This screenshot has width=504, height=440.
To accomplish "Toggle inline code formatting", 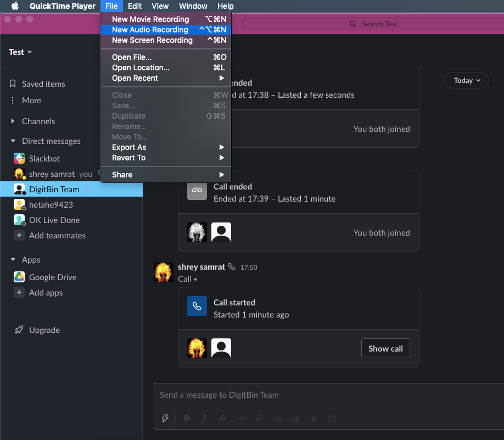I will coord(241,418).
